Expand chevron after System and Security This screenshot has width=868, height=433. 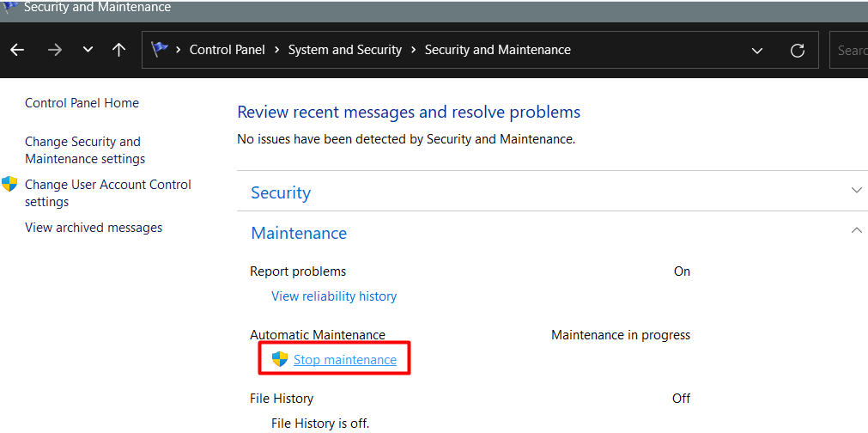pyautogui.click(x=413, y=50)
